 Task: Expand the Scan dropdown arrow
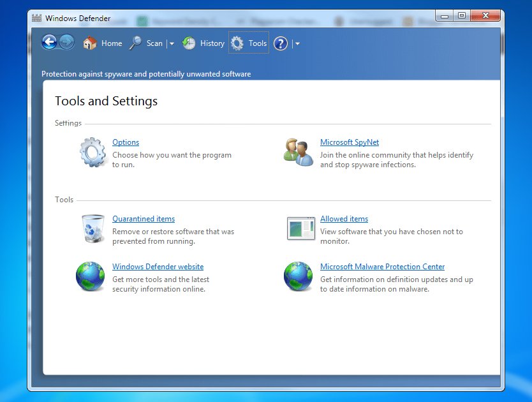pos(171,43)
